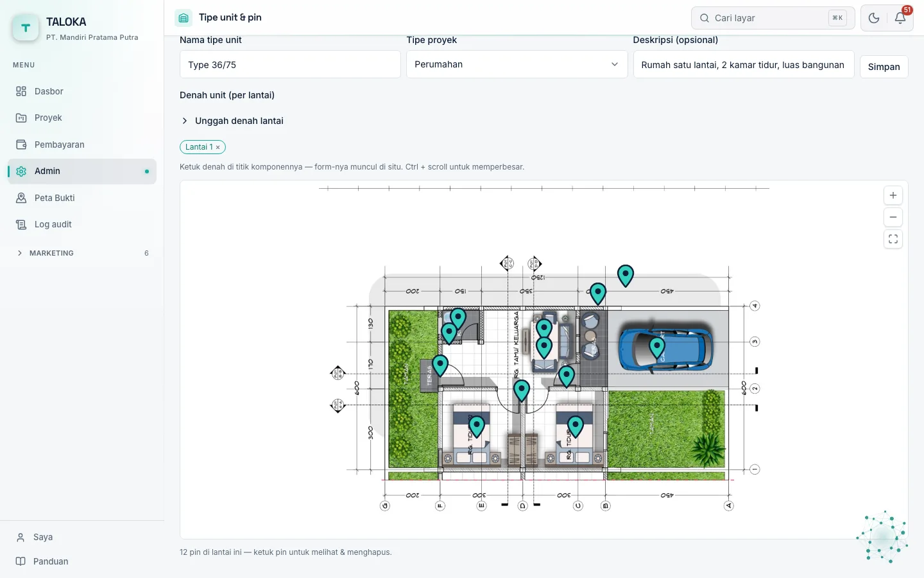Select the pin on the right bedroom bed
The height and width of the screenshot is (578, 924).
coord(575,426)
